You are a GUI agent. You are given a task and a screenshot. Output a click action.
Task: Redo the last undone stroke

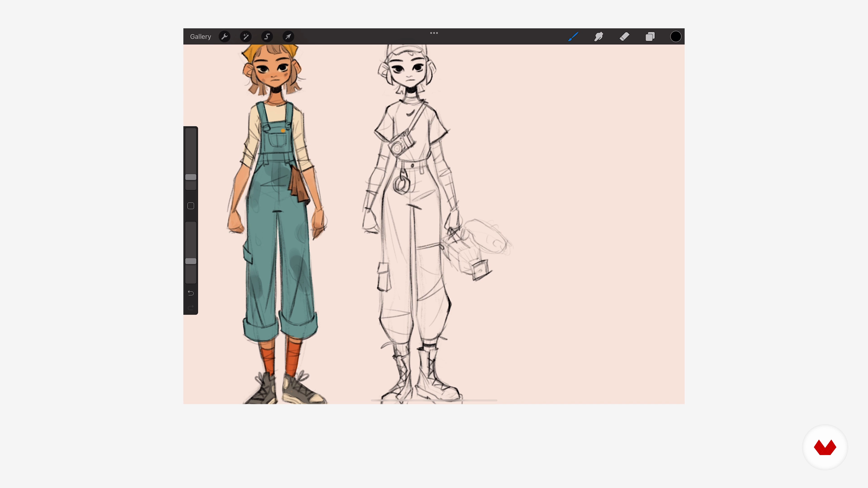click(191, 307)
